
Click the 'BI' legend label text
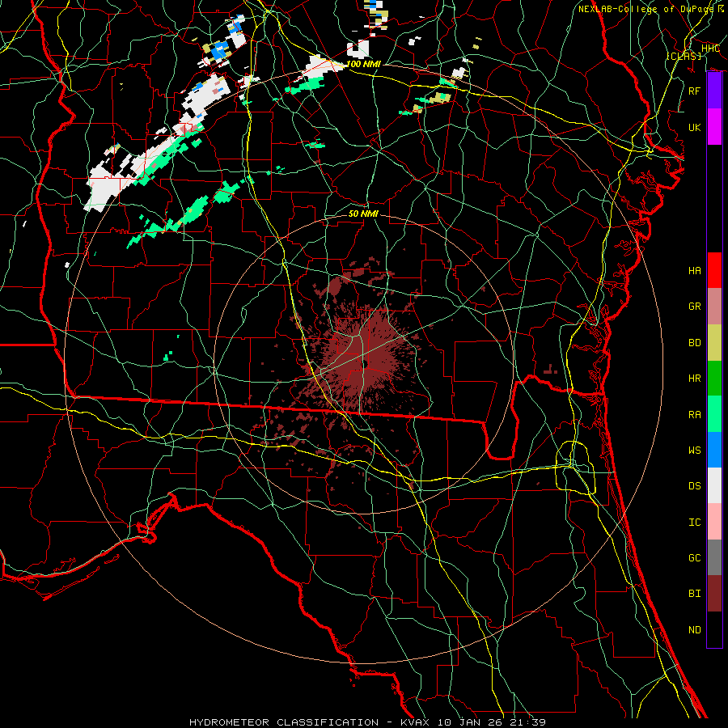(x=695, y=594)
